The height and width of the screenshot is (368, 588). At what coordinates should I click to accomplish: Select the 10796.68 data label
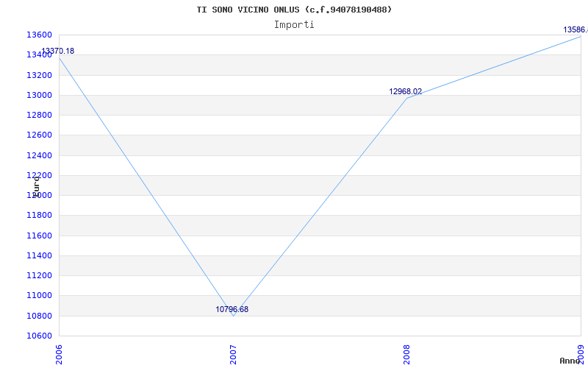pos(232,309)
